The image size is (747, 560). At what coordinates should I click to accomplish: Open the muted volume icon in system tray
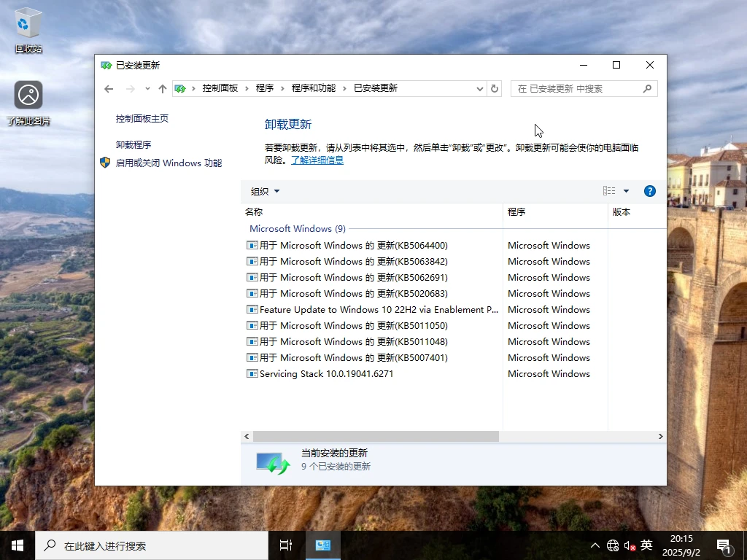pyautogui.click(x=629, y=545)
